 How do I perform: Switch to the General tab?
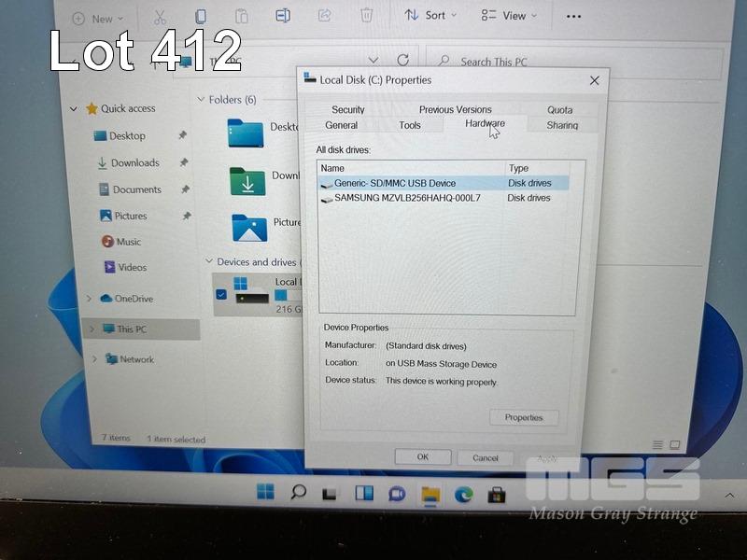[x=341, y=125]
